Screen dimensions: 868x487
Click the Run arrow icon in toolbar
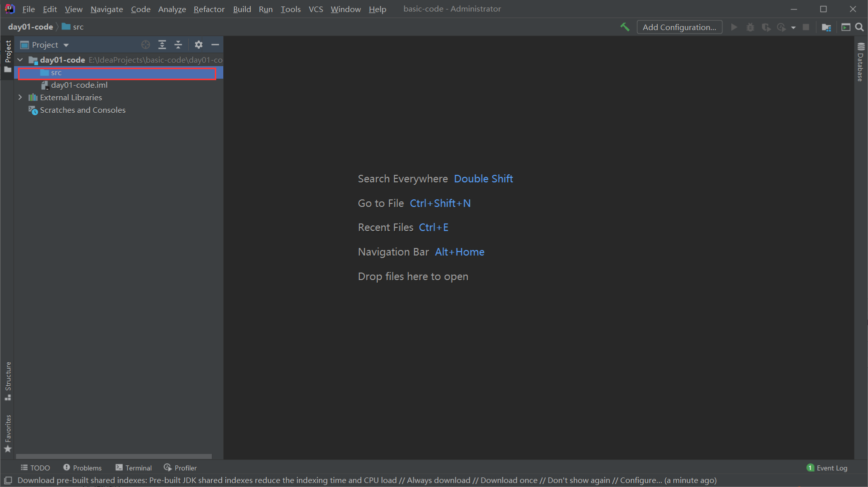(734, 27)
